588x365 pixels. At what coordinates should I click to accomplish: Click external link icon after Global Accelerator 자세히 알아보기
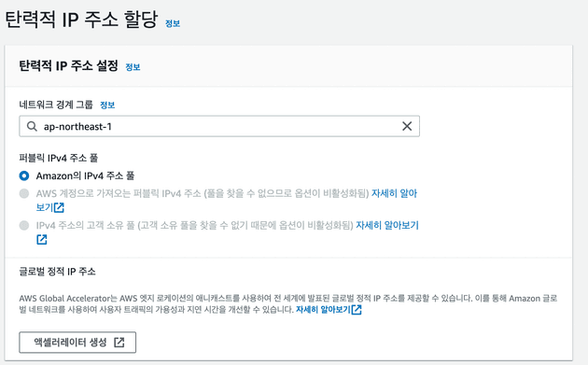(x=357, y=310)
